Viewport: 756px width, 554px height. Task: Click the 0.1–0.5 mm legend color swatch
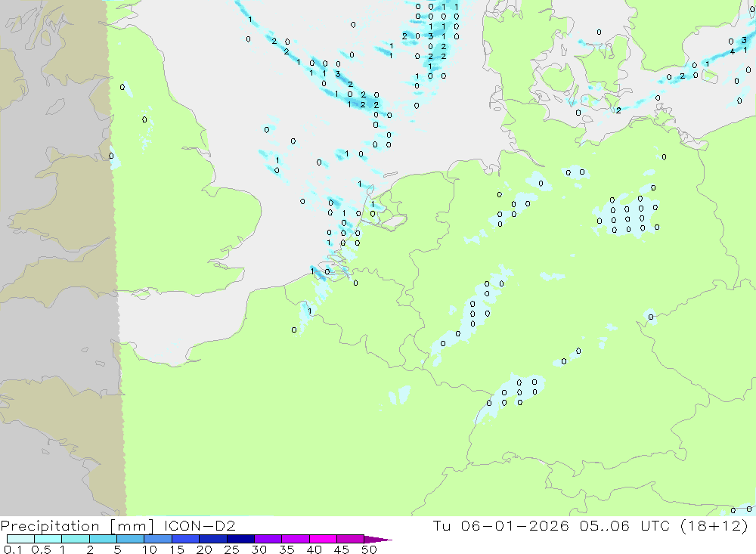20,539
